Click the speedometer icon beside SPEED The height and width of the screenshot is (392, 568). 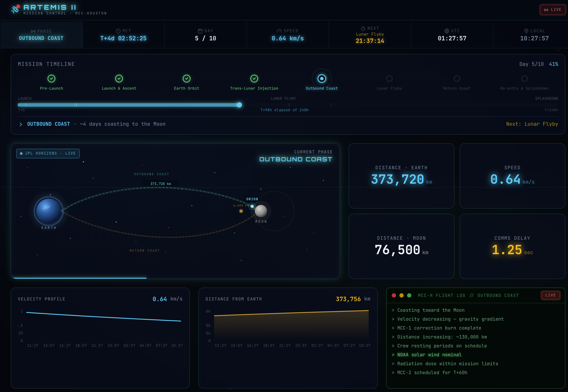tap(279, 31)
